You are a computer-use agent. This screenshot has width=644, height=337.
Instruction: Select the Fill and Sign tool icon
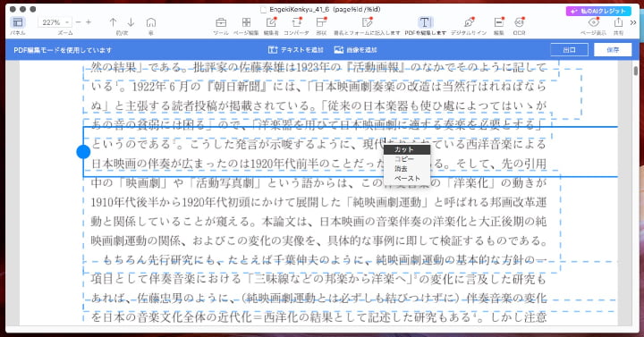(x=367, y=22)
